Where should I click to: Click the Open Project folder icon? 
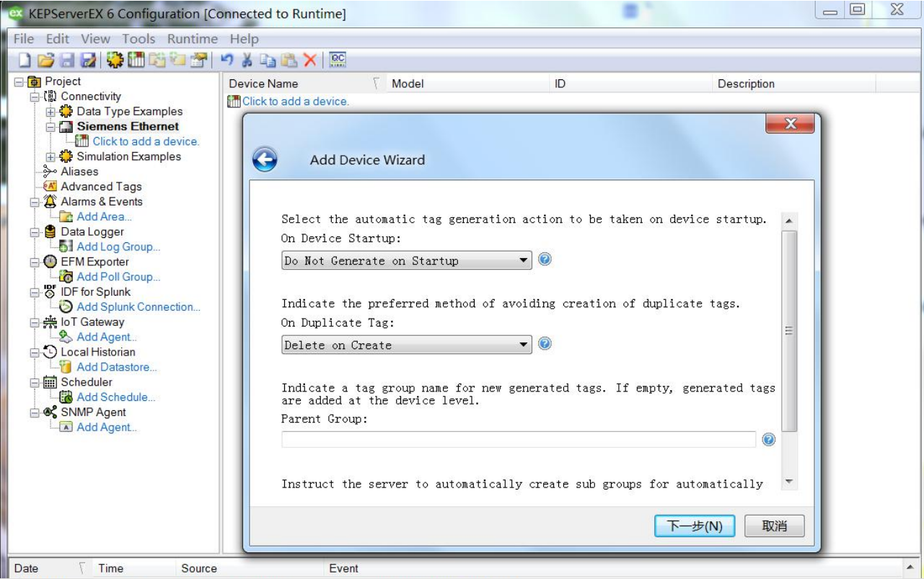(46, 61)
